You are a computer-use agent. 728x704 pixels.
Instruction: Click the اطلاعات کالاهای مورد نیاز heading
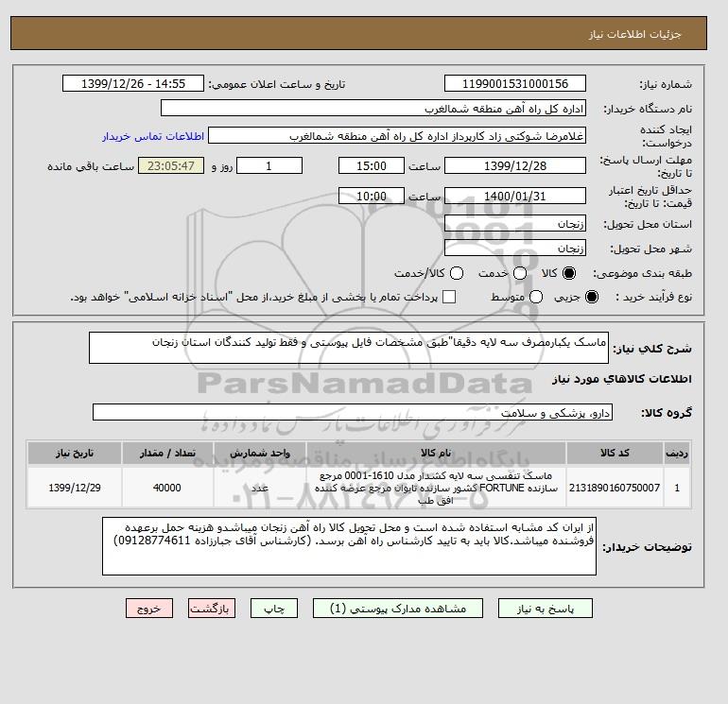[622, 379]
